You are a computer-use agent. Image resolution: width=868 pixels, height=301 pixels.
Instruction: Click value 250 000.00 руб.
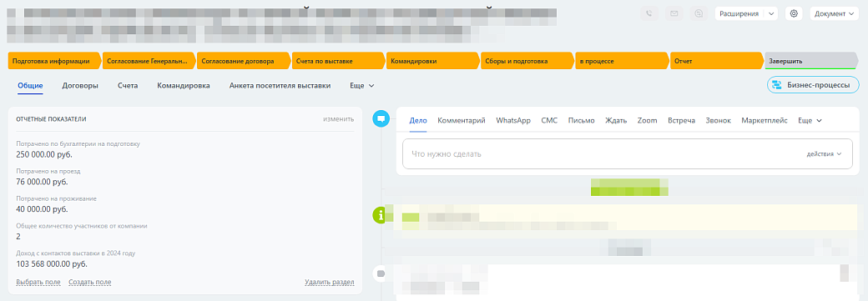coord(44,154)
